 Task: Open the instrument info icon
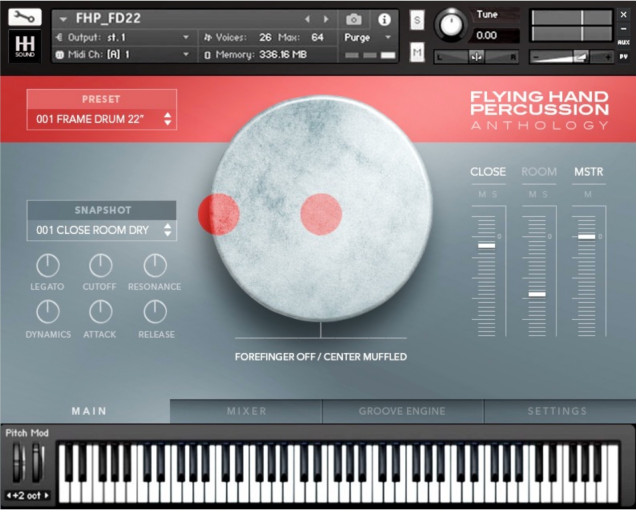pyautogui.click(x=384, y=20)
